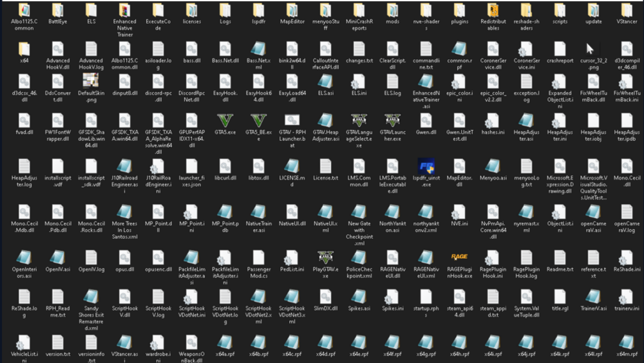The height and width of the screenshot is (363, 644).
Task: Select the RAGEPluginHook.exe icon
Action: point(459,257)
